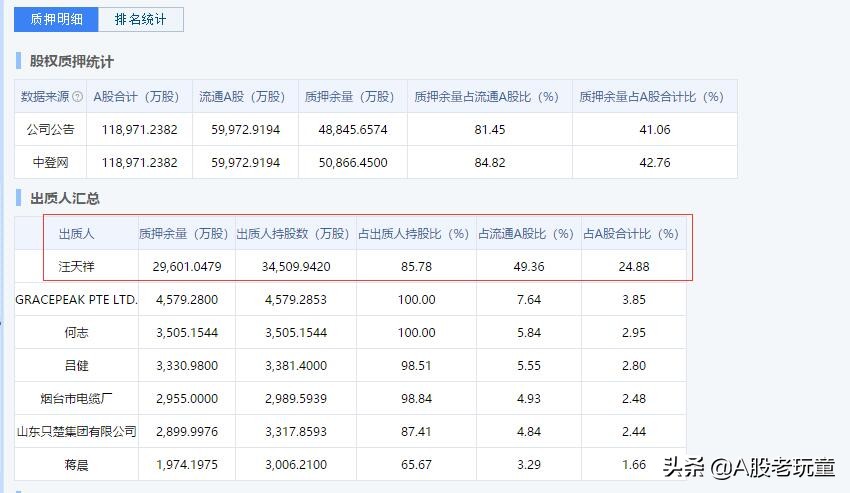Click the 占A股合计比（%） column header
The width and height of the screenshot is (850, 493).
tap(632, 233)
